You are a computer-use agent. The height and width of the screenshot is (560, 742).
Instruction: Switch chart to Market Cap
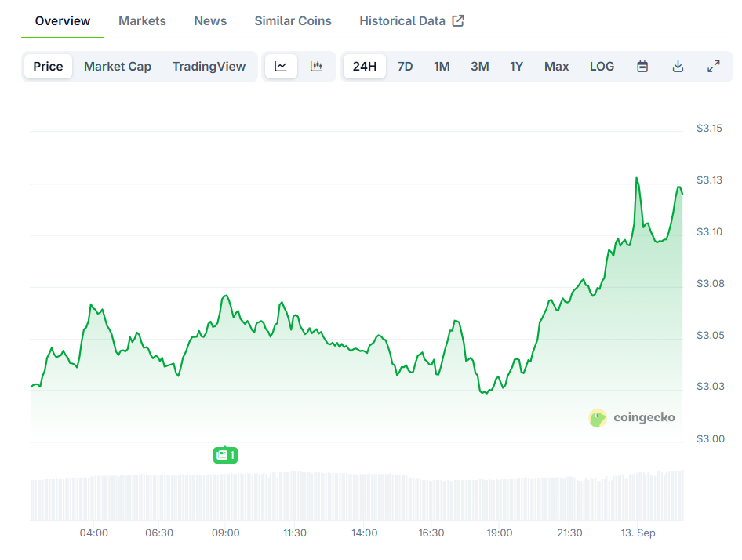tap(118, 67)
